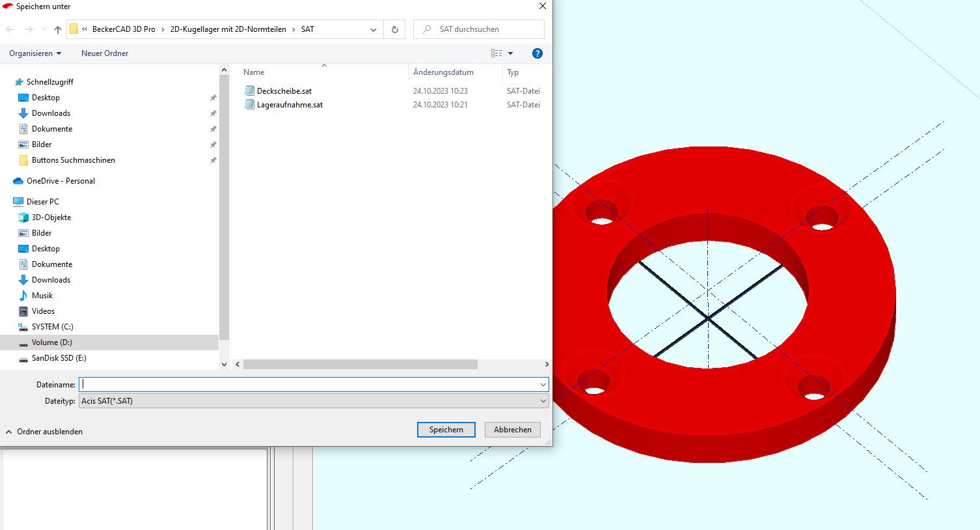Refresh the SAT folder view
The image size is (980, 530).
pyautogui.click(x=394, y=29)
